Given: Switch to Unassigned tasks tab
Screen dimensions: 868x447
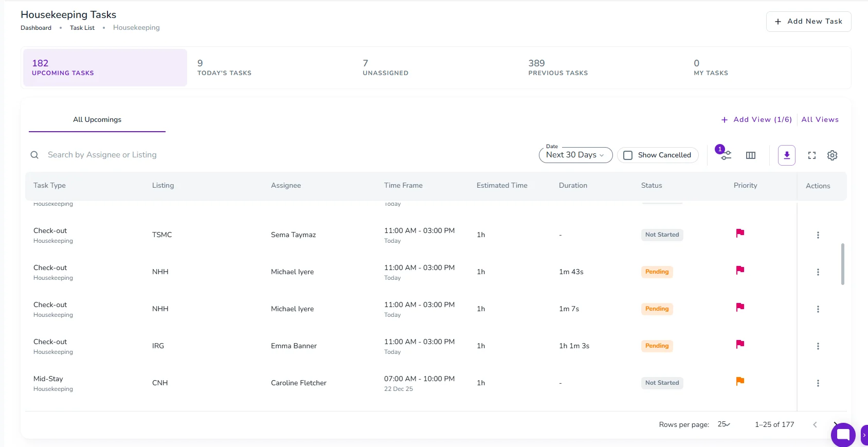Looking at the screenshot, I should click(385, 67).
